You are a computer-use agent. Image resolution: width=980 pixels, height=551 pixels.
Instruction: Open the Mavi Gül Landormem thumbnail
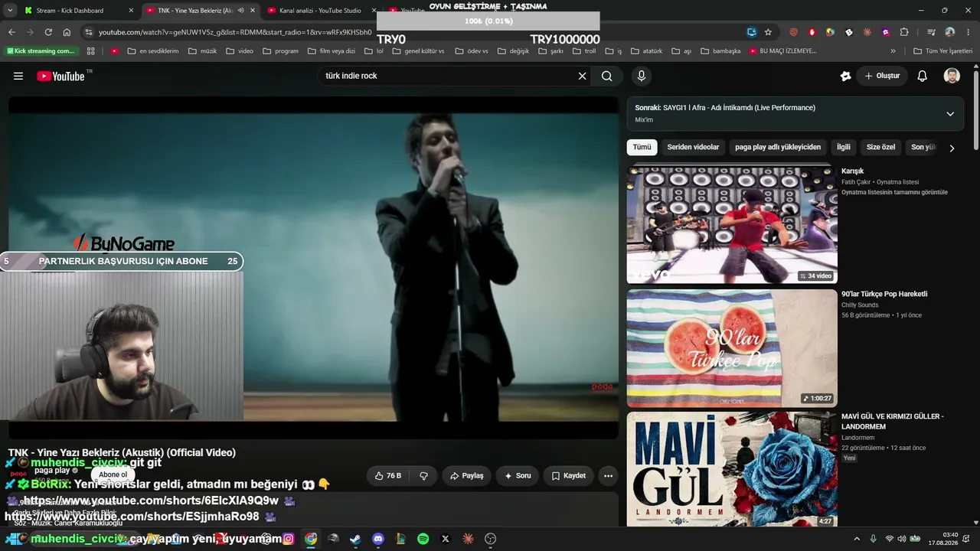[x=732, y=469]
